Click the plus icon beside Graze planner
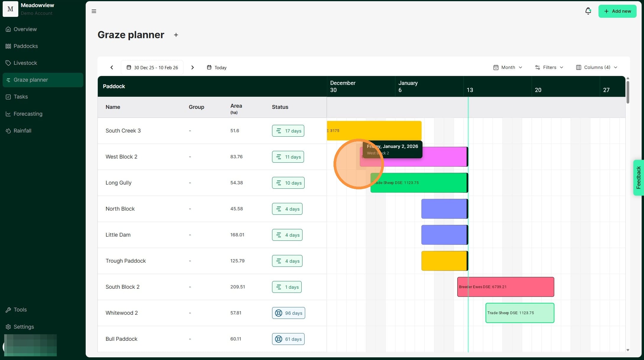The image size is (644, 360). click(176, 35)
